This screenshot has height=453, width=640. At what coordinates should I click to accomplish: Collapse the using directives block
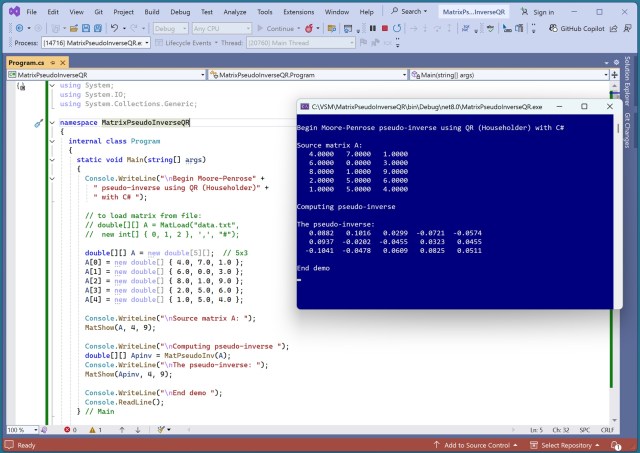pos(52,86)
